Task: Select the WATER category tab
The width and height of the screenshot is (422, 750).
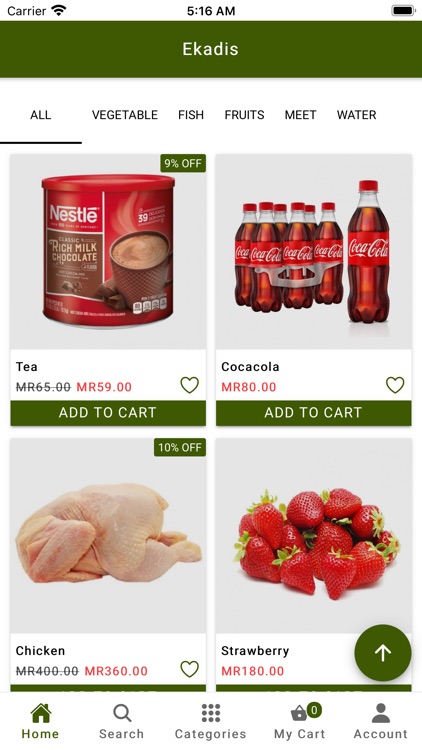Action: click(356, 115)
